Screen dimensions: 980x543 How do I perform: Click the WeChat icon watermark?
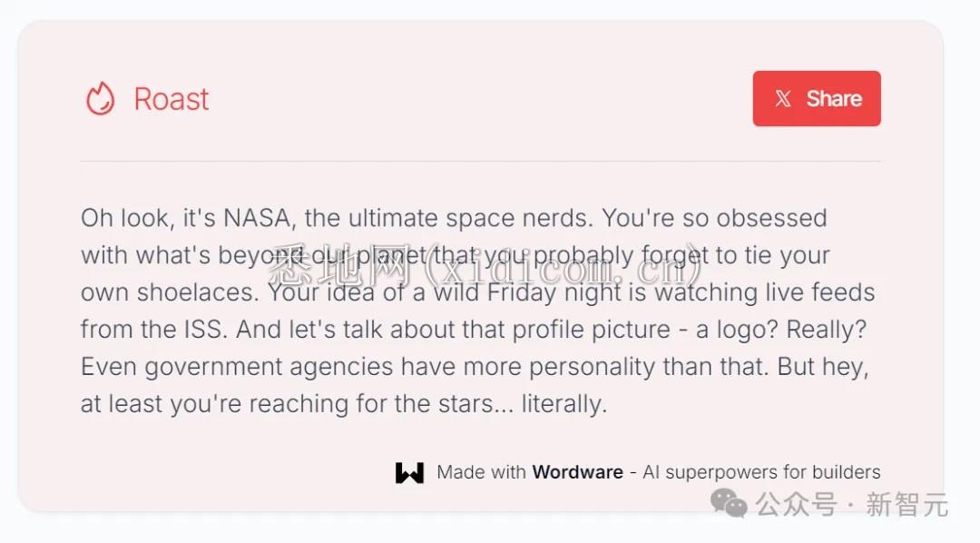tap(729, 502)
